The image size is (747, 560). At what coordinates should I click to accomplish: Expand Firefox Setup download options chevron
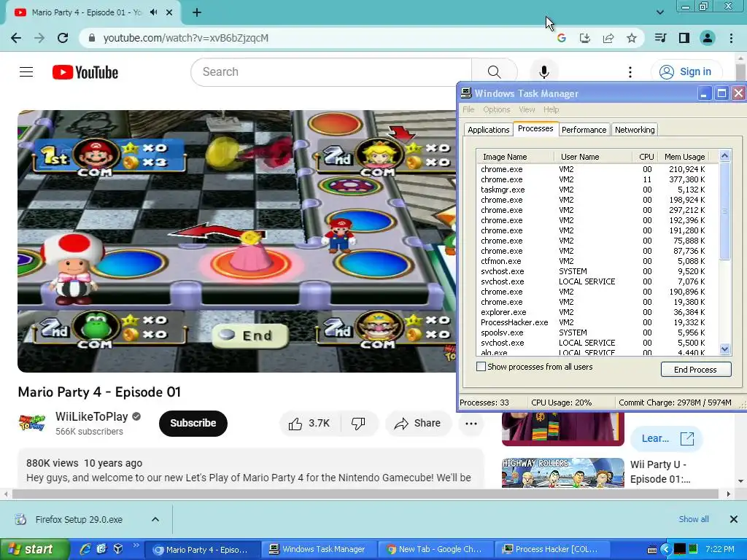tap(155, 519)
